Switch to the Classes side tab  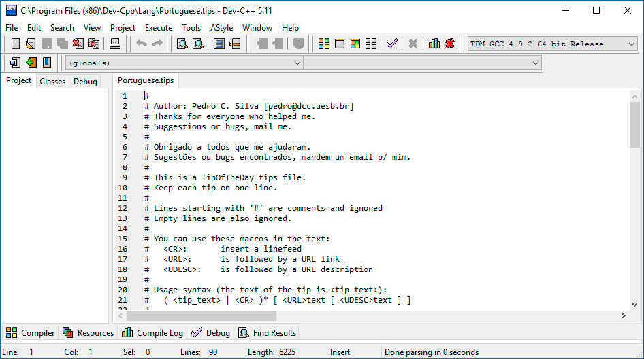52,81
